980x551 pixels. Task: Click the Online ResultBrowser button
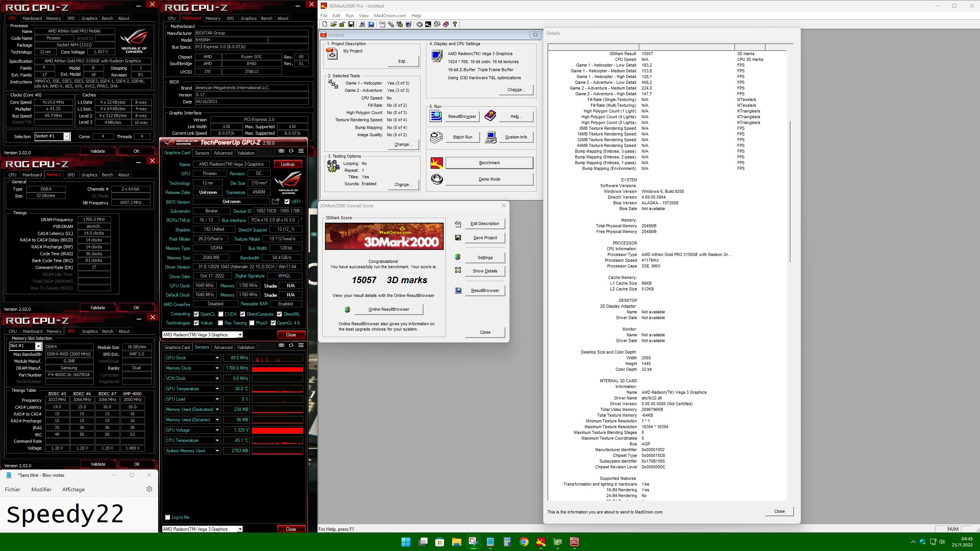click(x=389, y=309)
